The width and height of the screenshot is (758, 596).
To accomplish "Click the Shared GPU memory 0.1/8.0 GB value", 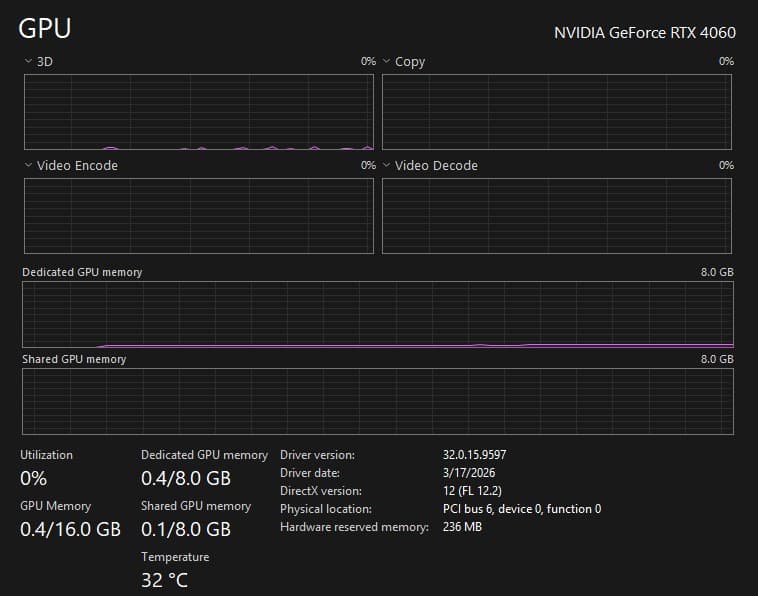I will (186, 529).
